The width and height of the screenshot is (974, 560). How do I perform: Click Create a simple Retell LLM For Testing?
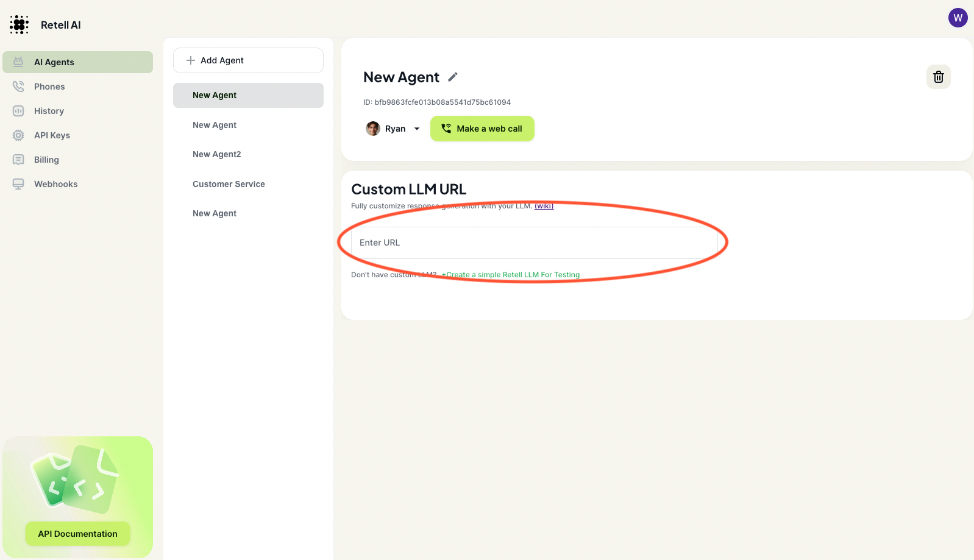pyautogui.click(x=511, y=275)
